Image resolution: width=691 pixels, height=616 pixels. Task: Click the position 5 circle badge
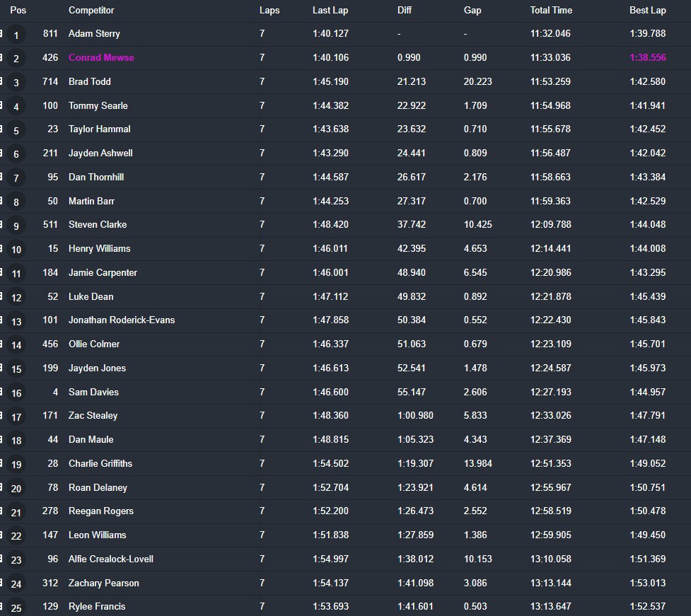(x=16, y=130)
